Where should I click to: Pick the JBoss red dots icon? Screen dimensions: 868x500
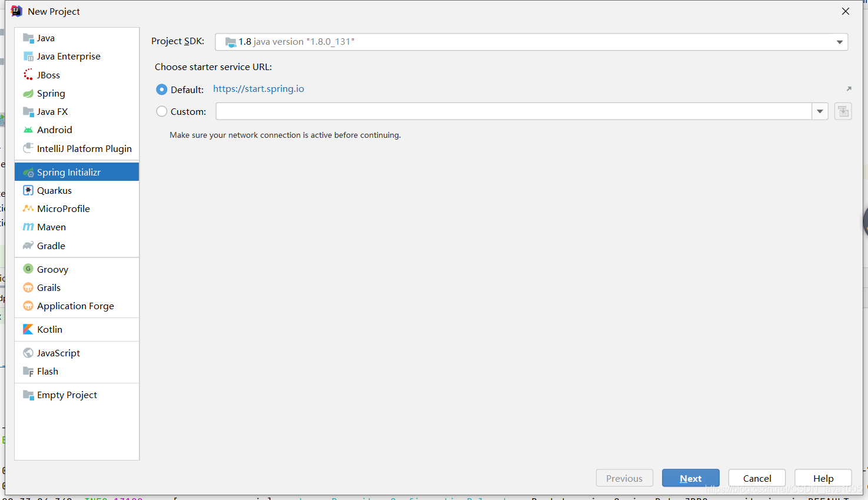click(x=28, y=75)
